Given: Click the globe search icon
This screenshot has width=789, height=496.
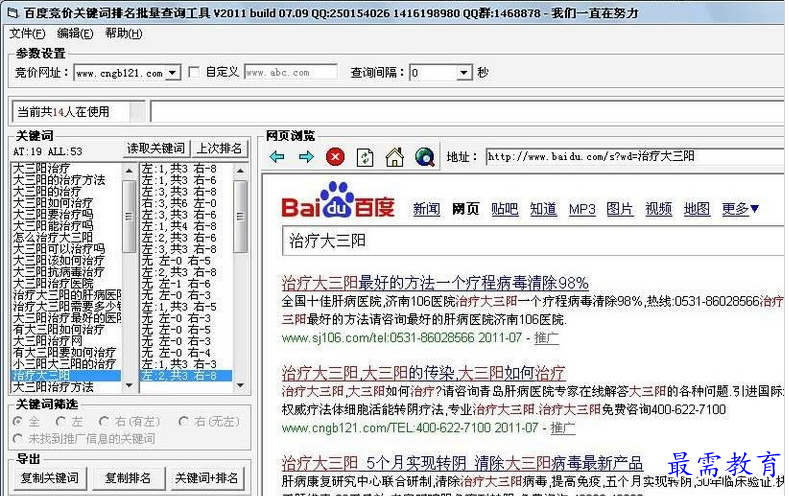Looking at the screenshot, I should point(425,157).
